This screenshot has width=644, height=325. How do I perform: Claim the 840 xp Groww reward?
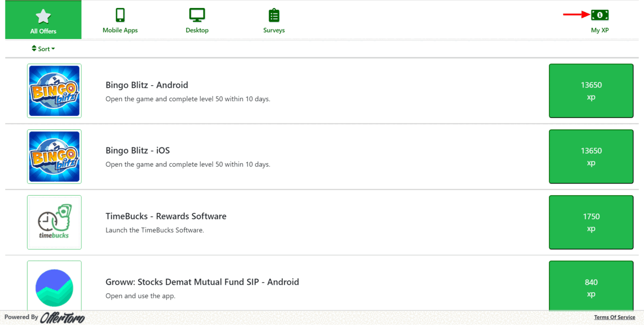591,286
